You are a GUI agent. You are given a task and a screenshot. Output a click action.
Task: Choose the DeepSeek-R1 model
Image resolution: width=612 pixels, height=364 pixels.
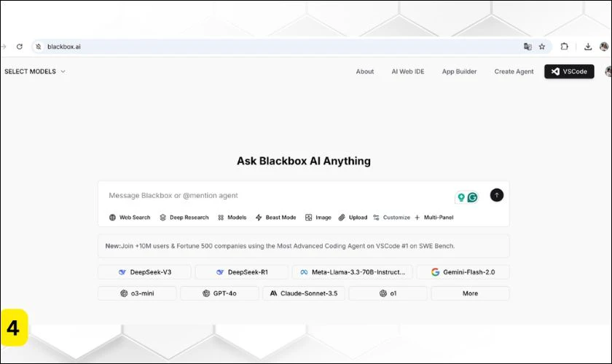[x=242, y=272]
